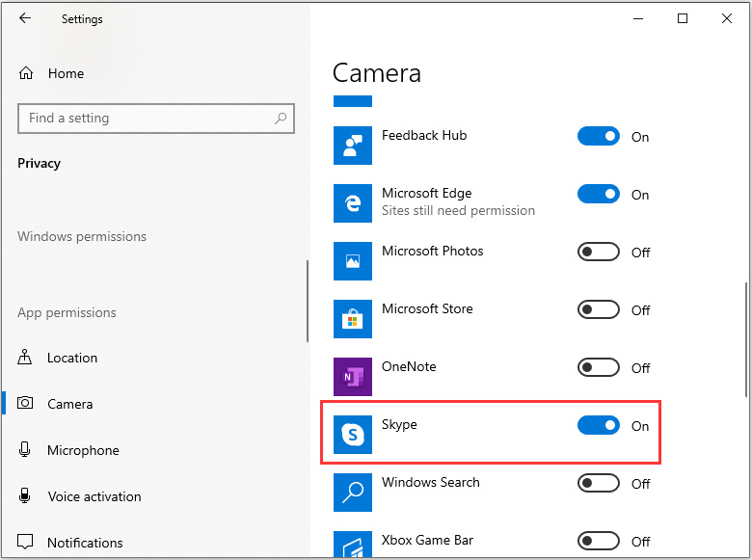
Task: Click the right vertical scrollbar
Action: [746, 337]
